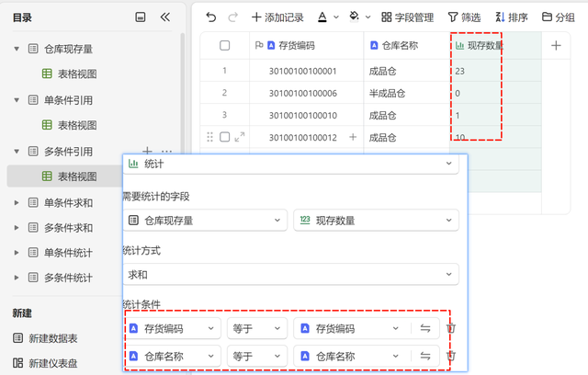Select the 多条件统计 table in sidebar
Viewport: 588px width, 375px height.
tap(61, 278)
